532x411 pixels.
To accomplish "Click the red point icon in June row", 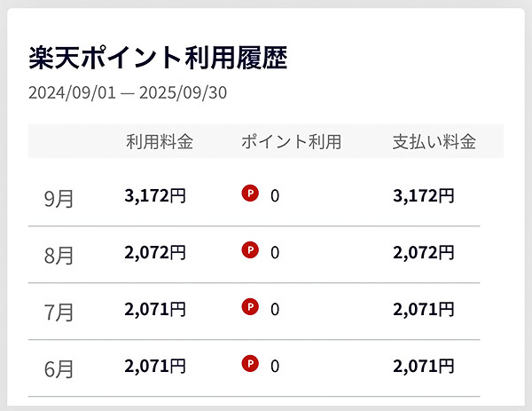I will [x=250, y=363].
